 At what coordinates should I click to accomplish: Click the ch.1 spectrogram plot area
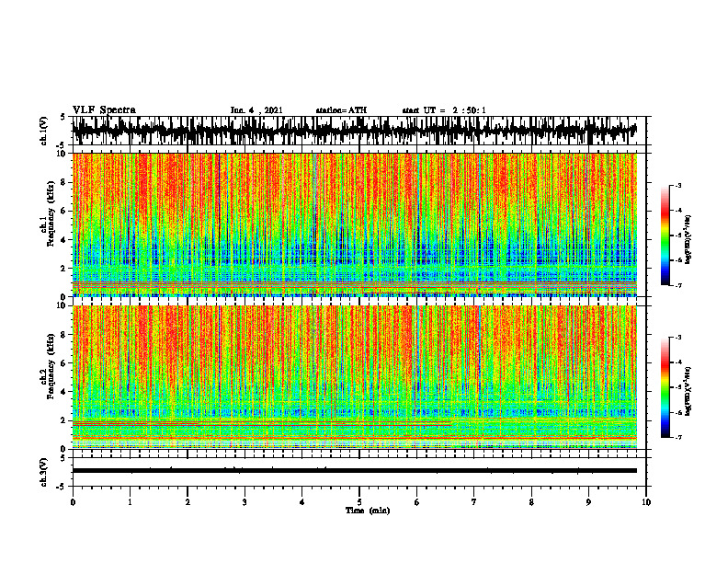tap(354, 224)
